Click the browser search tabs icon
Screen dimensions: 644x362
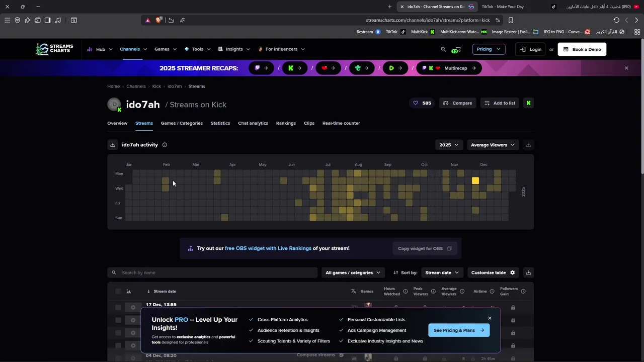pos(73,20)
